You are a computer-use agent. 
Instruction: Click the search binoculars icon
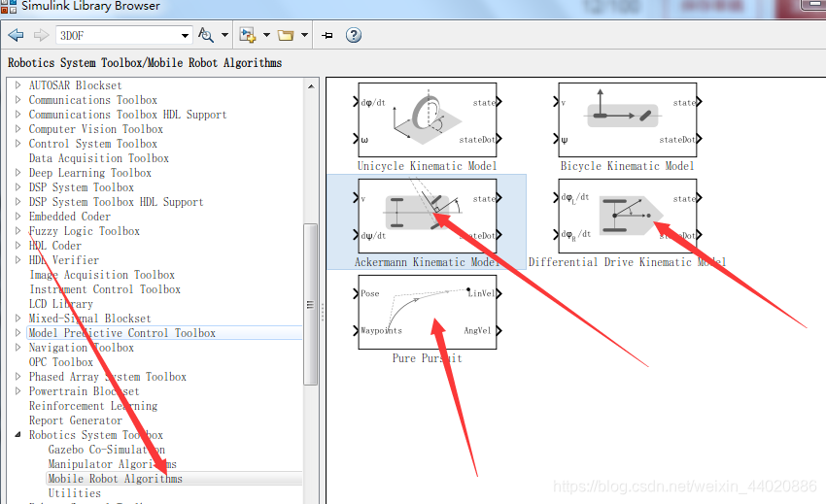(205, 35)
